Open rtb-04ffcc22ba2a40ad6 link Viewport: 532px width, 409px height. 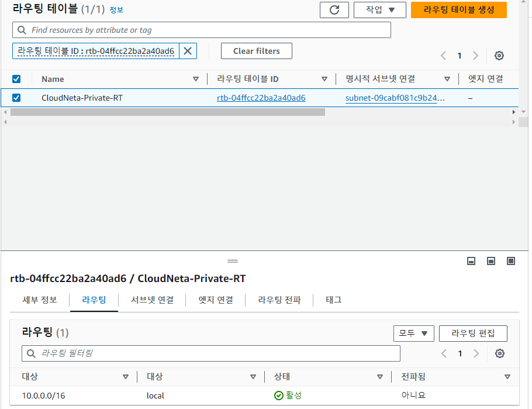pos(261,98)
